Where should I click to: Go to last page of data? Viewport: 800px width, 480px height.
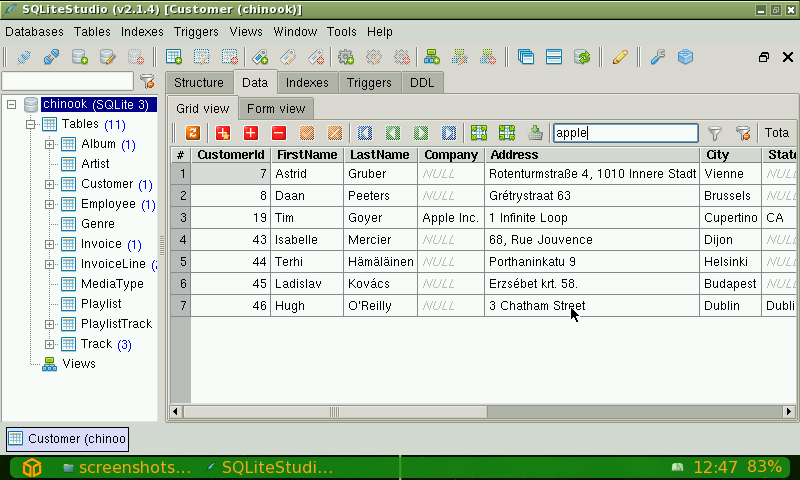[449, 133]
